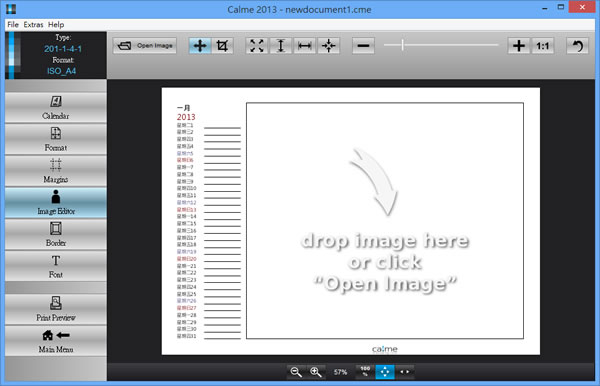
Task: Zoom out preview with magnifier minus
Action: click(x=296, y=372)
